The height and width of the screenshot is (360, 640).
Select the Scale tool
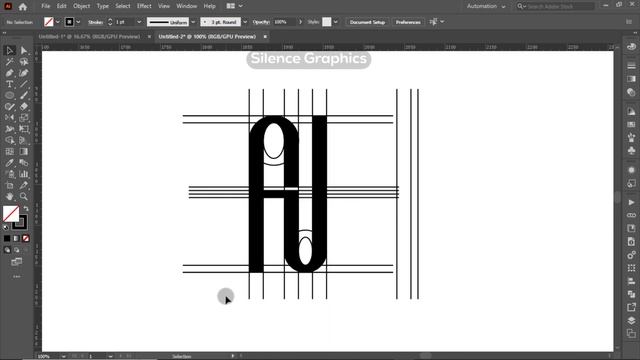click(x=24, y=118)
